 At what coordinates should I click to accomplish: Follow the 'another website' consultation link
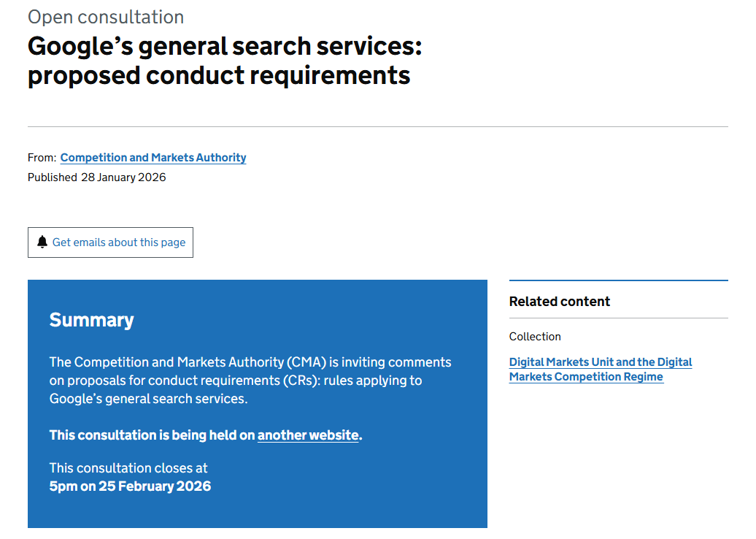click(x=307, y=435)
